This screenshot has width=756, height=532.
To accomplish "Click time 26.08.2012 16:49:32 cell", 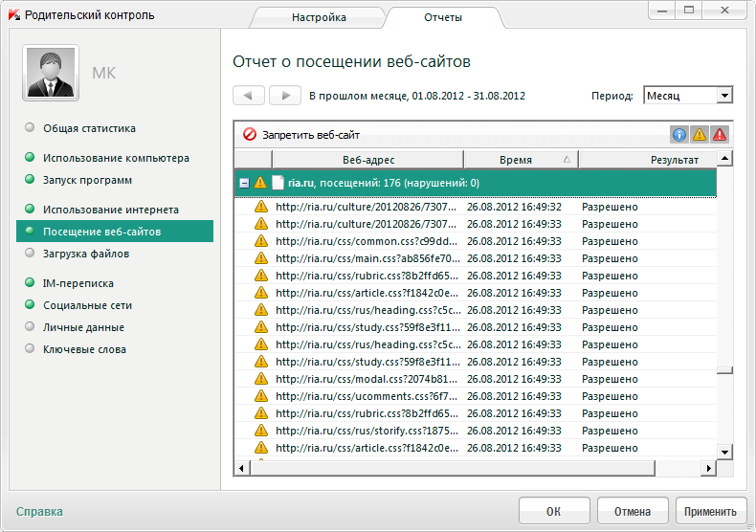I will tap(514, 207).
